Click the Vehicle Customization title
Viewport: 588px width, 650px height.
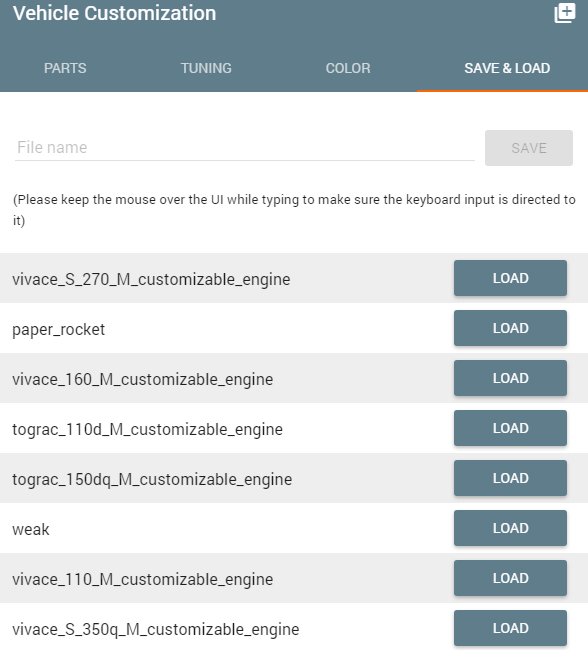[x=114, y=13]
